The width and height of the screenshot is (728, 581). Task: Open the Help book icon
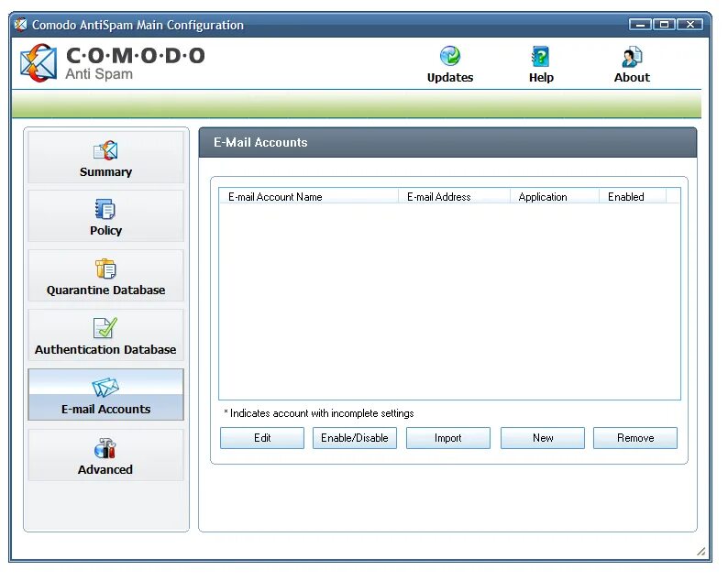(540, 56)
